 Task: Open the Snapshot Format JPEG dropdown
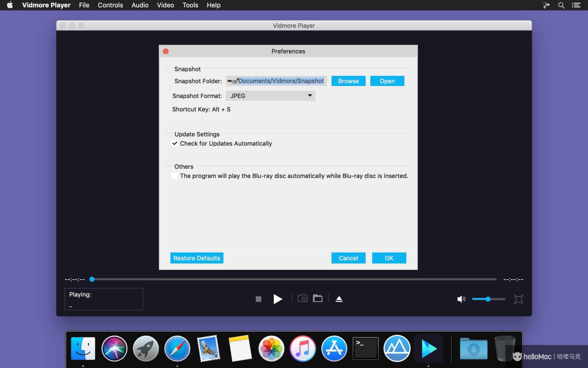pos(271,96)
